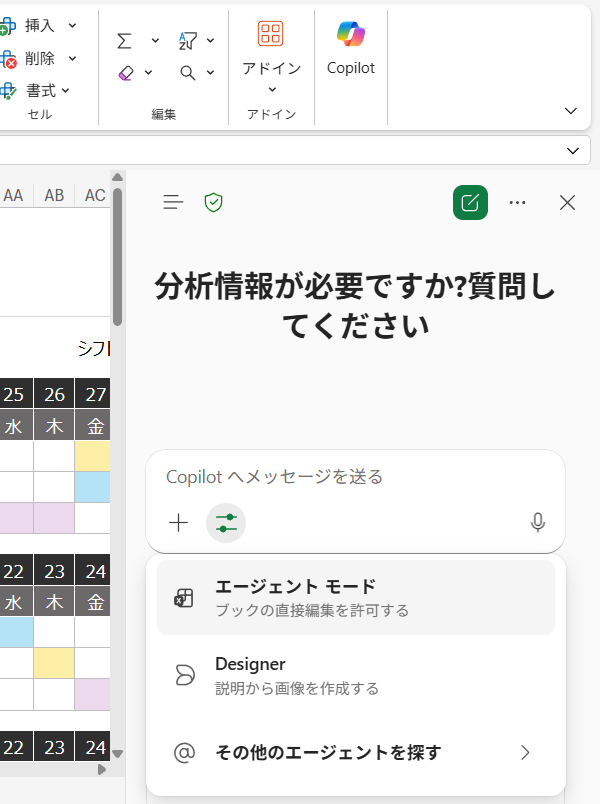Click the shield protection icon
The image size is (600, 804).
[x=213, y=203]
